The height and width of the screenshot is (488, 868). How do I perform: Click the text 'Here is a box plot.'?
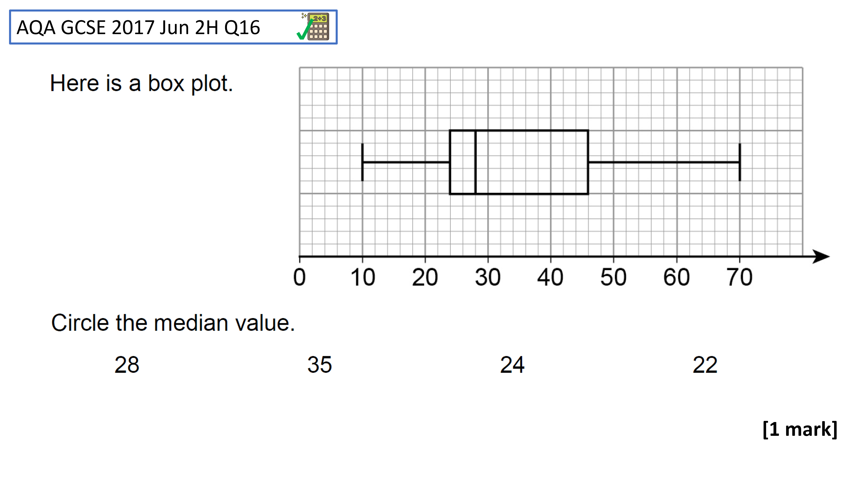coord(142,84)
